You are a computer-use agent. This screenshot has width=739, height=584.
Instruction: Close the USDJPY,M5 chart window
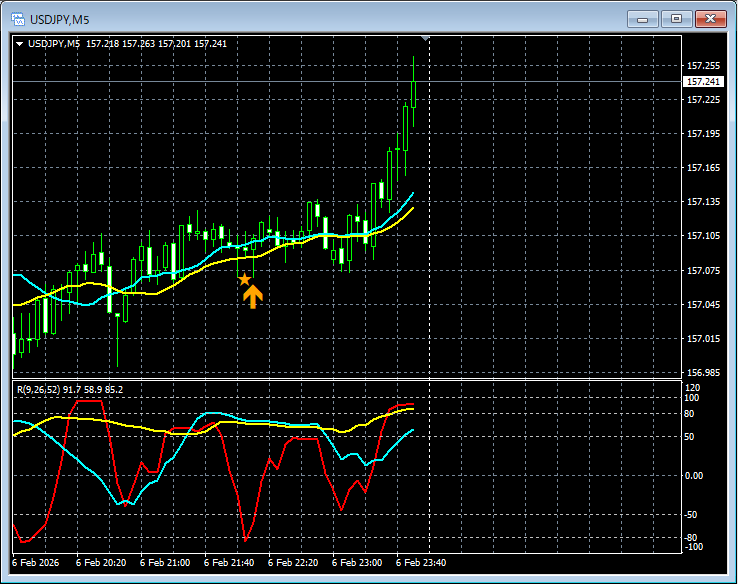(711, 18)
